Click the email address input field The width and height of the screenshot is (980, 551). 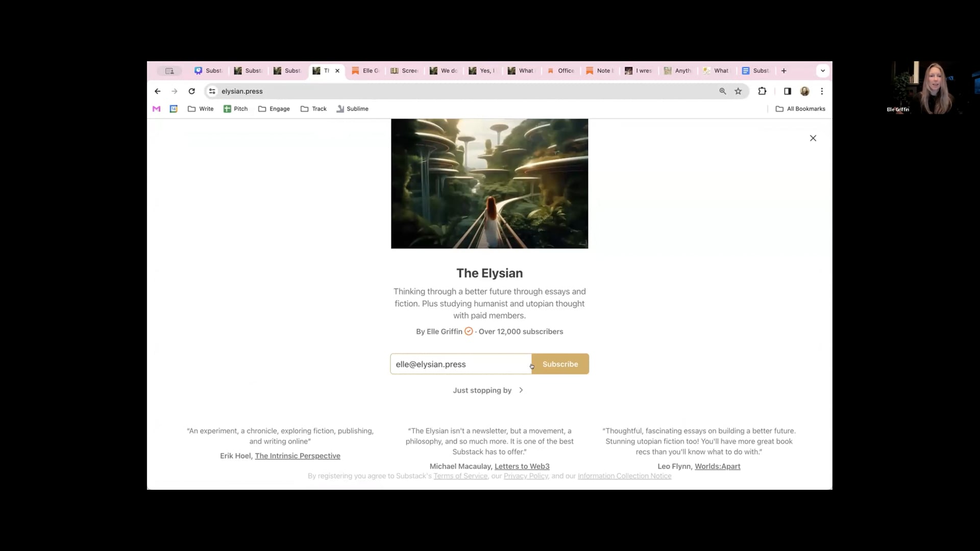pos(460,364)
